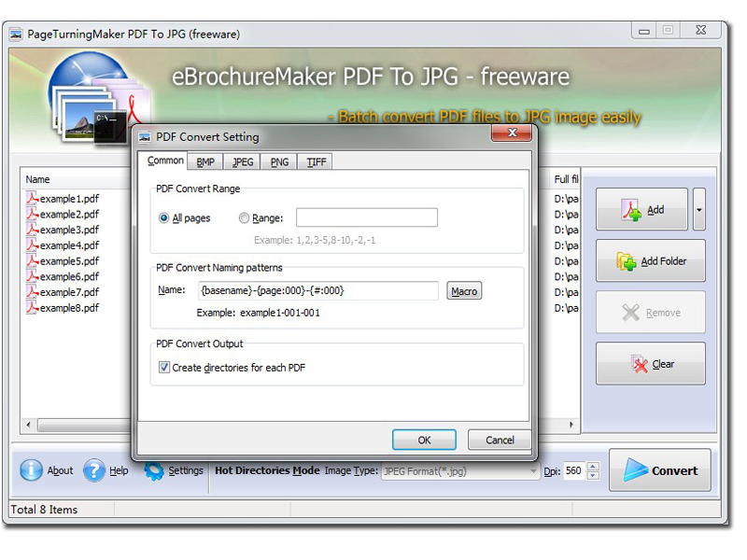Select the example7.pdf file name
The width and height of the screenshot is (747, 560).
tap(69, 292)
